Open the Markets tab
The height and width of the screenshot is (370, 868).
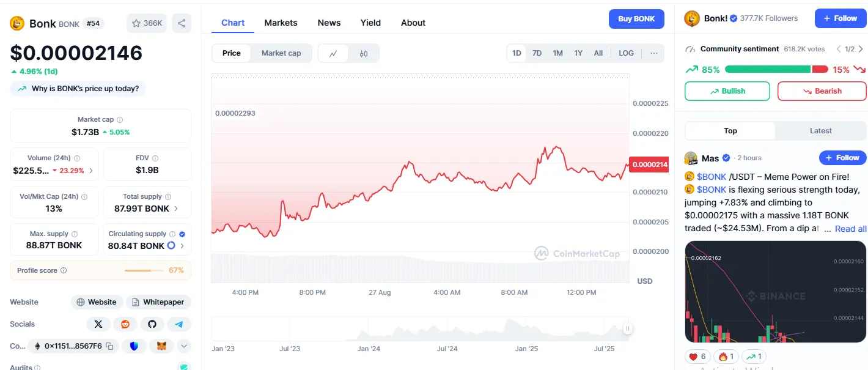[x=281, y=23]
